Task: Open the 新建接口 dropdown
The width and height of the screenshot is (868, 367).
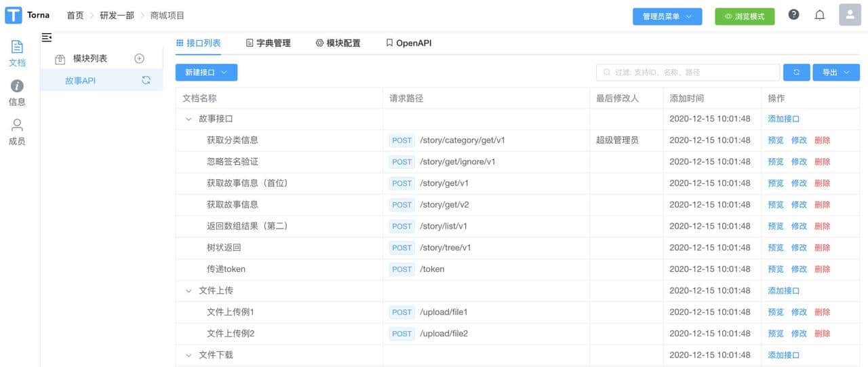Action: coord(206,72)
